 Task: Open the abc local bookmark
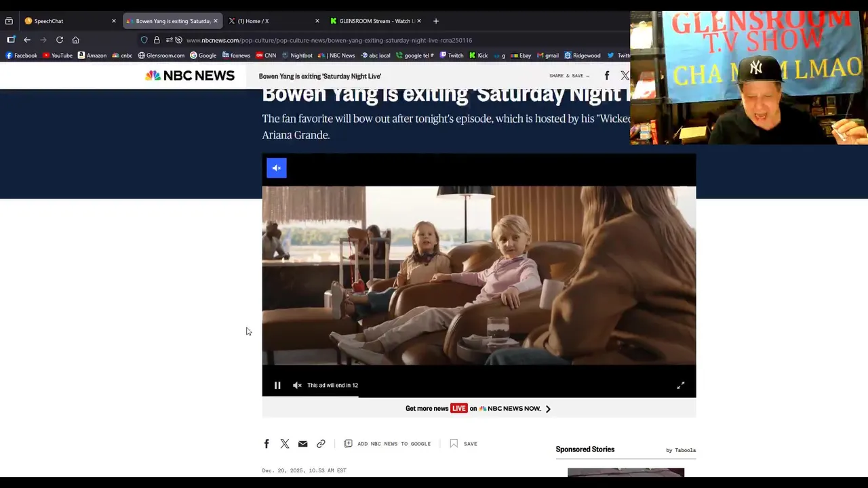[376, 56]
